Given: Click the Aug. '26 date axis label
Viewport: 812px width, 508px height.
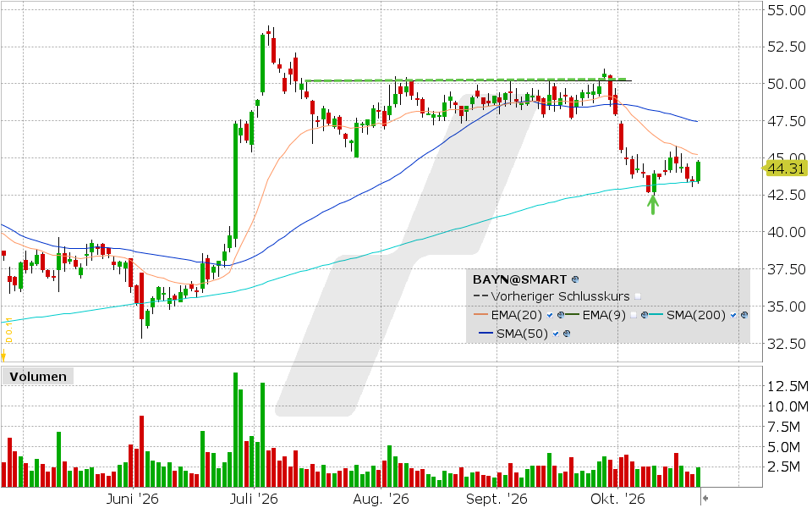Looking at the screenshot, I should (x=381, y=500).
